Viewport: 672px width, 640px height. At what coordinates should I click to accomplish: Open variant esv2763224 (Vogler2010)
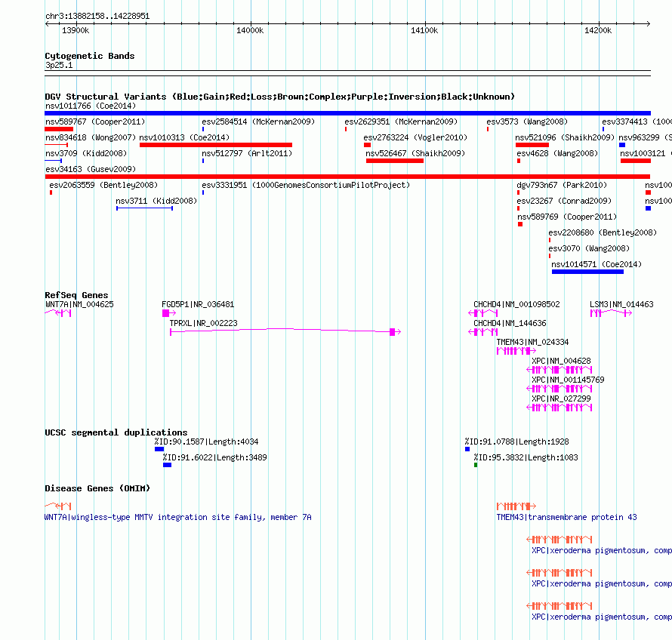click(415, 137)
